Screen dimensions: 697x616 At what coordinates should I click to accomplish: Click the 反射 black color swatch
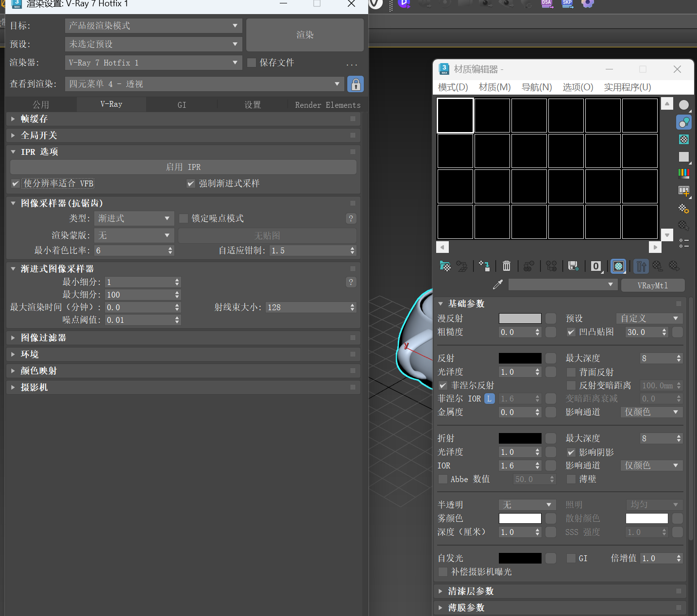click(520, 358)
